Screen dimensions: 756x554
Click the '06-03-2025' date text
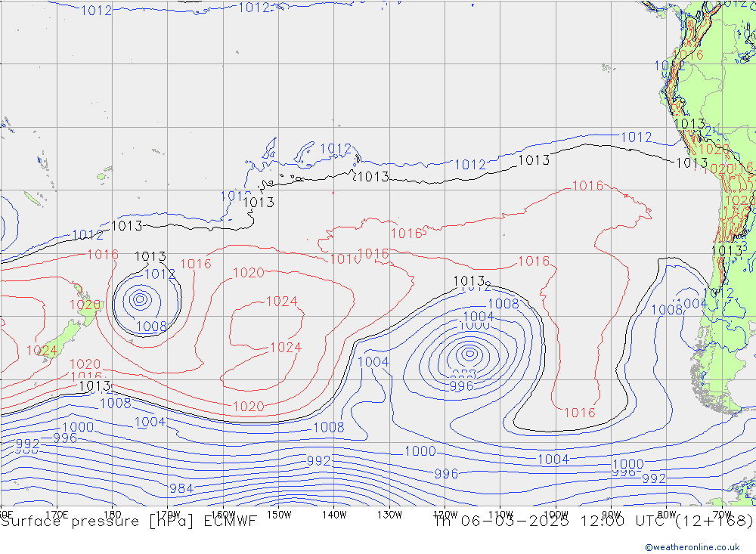[x=514, y=522]
